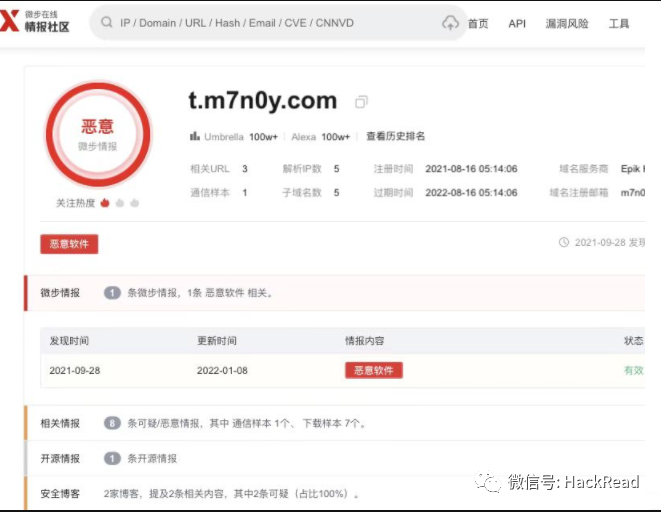This screenshot has height=512, width=661.
Task: Expand the 开源情报 section
Action: point(335,458)
